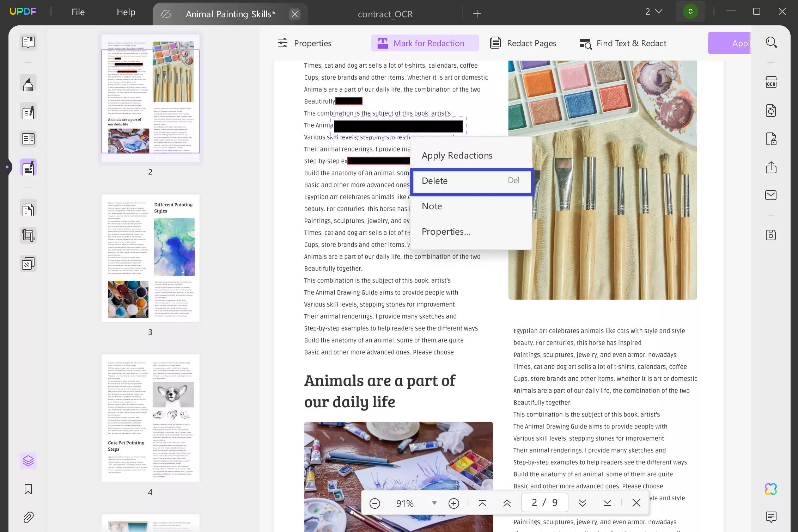Click the Properties option in context menu
Image resolution: width=798 pixels, height=532 pixels.
(x=446, y=231)
